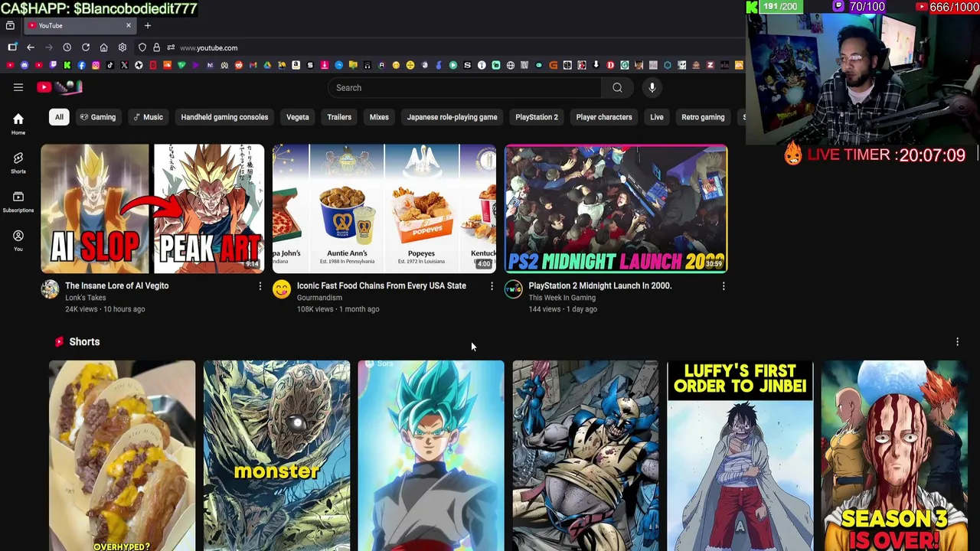The width and height of the screenshot is (980, 551).
Task: Select the Vegeta filter chip
Action: 298,117
